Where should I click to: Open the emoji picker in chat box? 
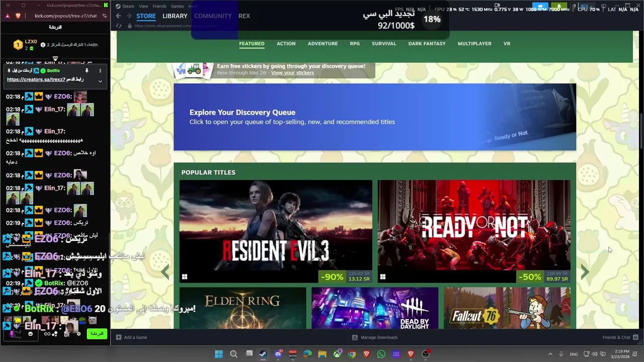pos(31,334)
